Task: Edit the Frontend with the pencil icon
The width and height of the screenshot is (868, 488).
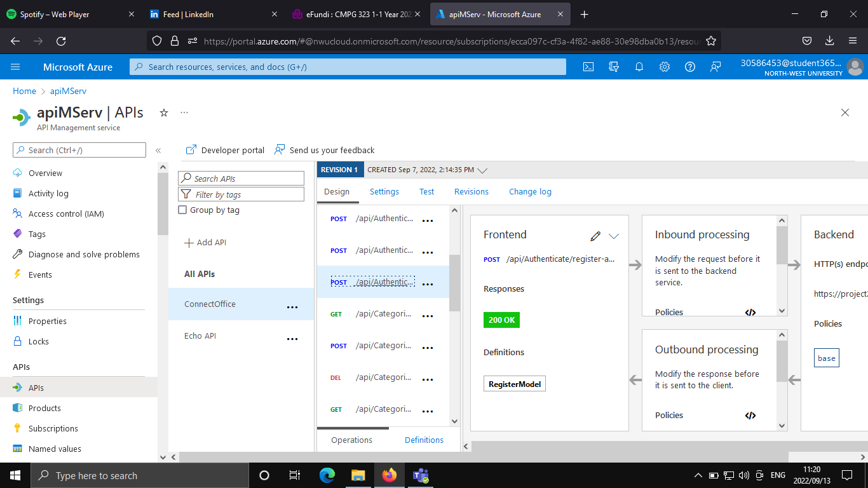Action: (x=595, y=236)
